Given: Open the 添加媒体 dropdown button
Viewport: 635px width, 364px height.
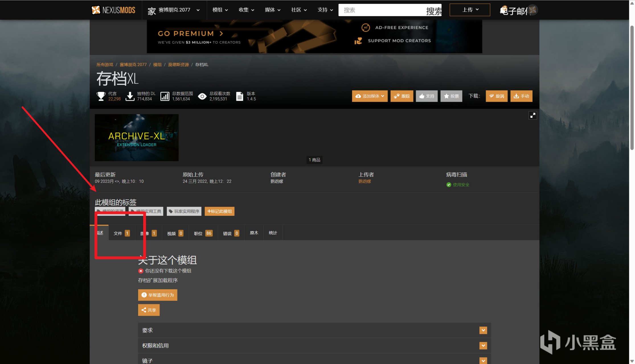Looking at the screenshot, I should 370,96.
